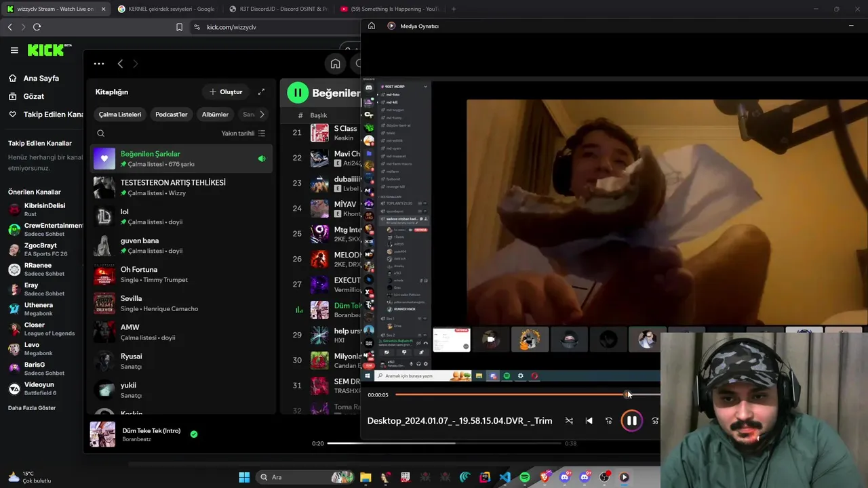This screenshot has height=488, width=868.
Task: Open TESTESTERON ARTIŞ TEHLİKESİ playlist
Action: (x=182, y=188)
